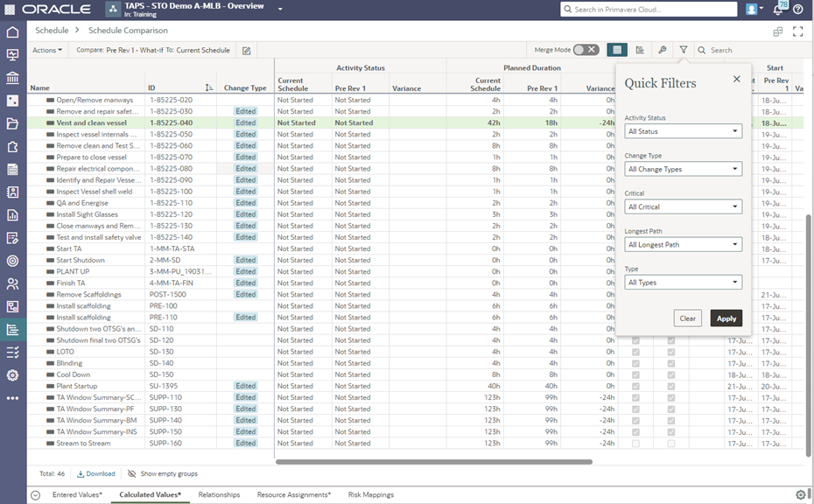Switch to the Gantt chart view icon
814x504 pixels.
pyautogui.click(x=640, y=50)
